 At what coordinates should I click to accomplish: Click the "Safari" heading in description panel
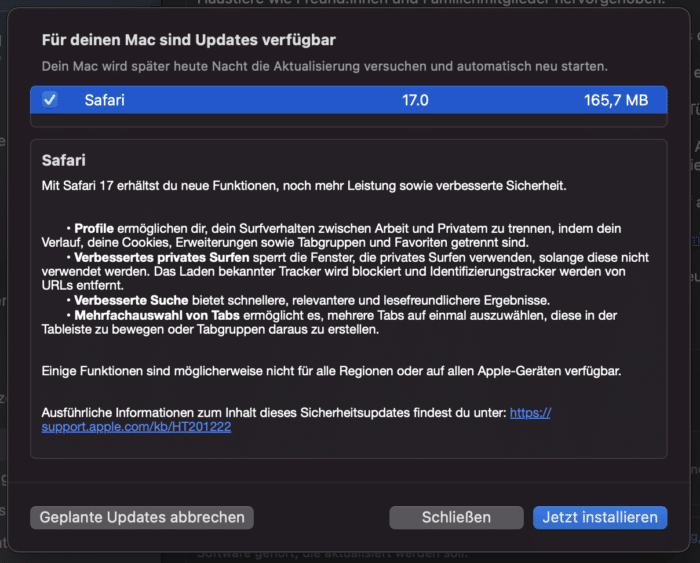pos(63,160)
